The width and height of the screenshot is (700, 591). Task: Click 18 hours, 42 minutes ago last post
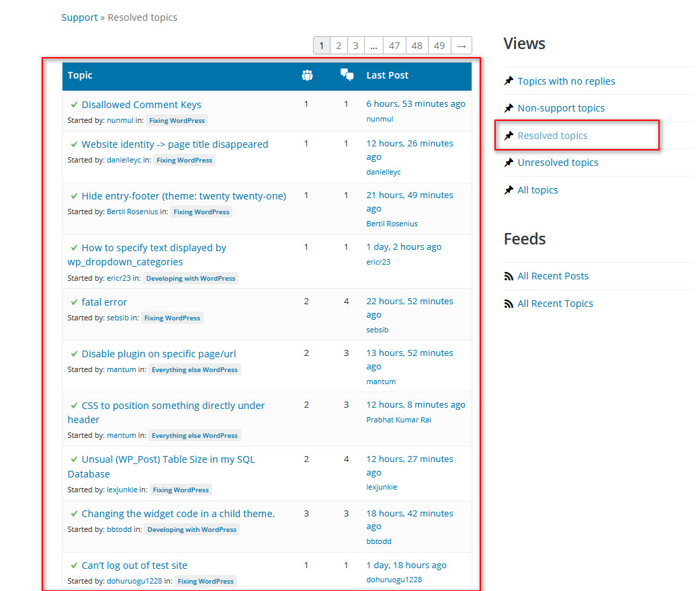(409, 520)
